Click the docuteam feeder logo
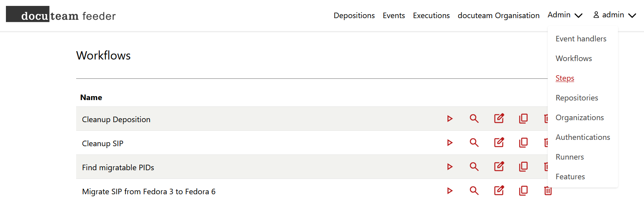Screen dimensions: 644x197 [61, 15]
